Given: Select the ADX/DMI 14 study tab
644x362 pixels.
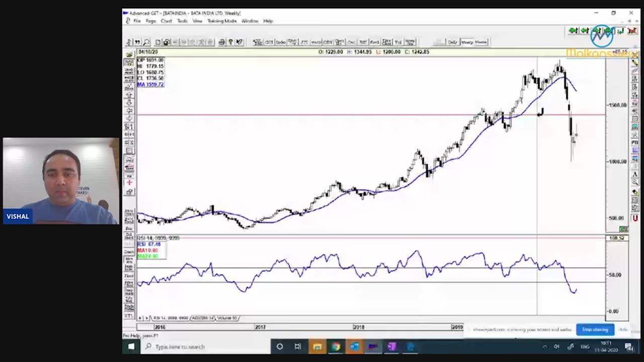Looking at the screenshot, I should [203, 318].
